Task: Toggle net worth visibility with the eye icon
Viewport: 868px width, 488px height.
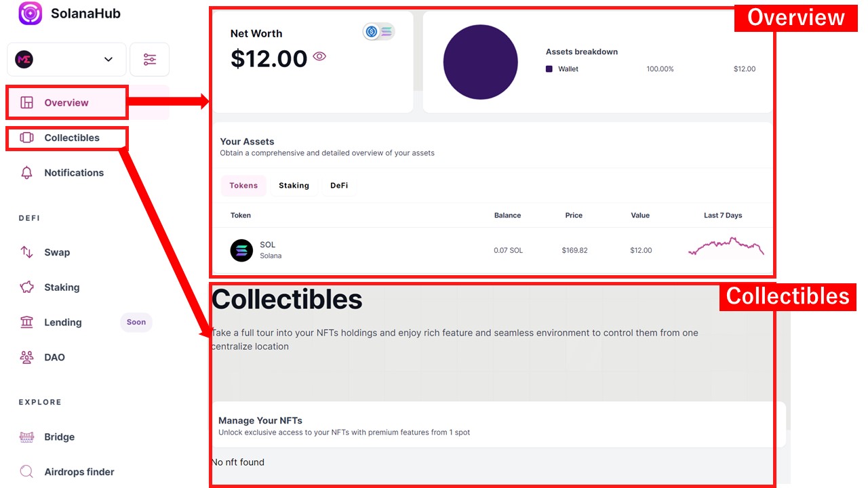Action: pyautogui.click(x=319, y=58)
